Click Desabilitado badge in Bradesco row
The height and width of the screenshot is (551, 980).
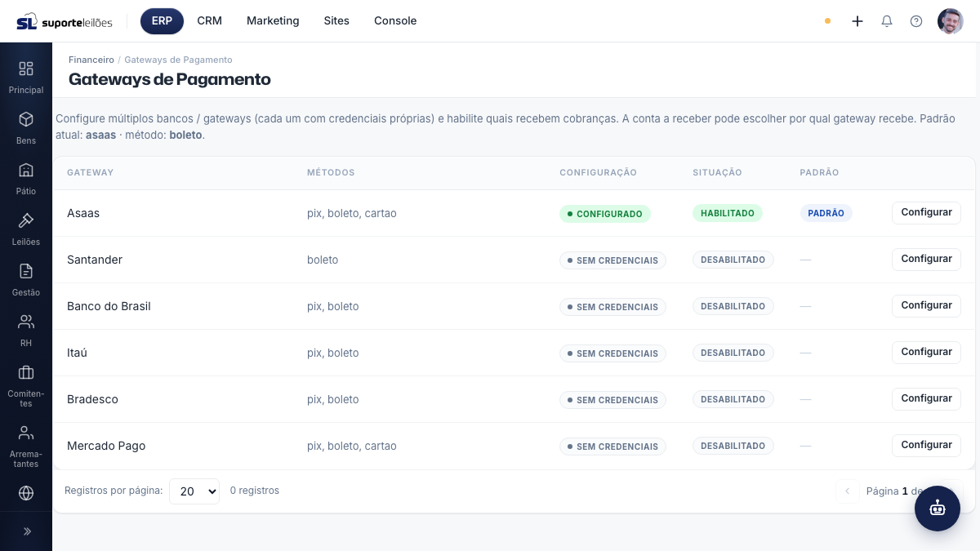[733, 399]
